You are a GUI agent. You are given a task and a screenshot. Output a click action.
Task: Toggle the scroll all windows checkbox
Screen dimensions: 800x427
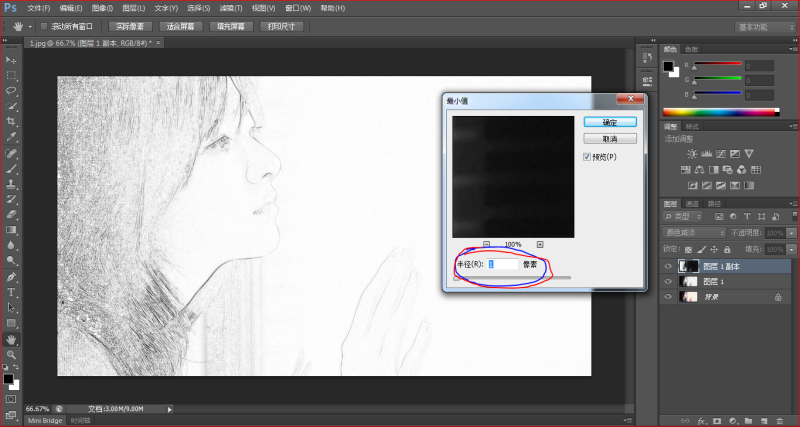tap(43, 27)
